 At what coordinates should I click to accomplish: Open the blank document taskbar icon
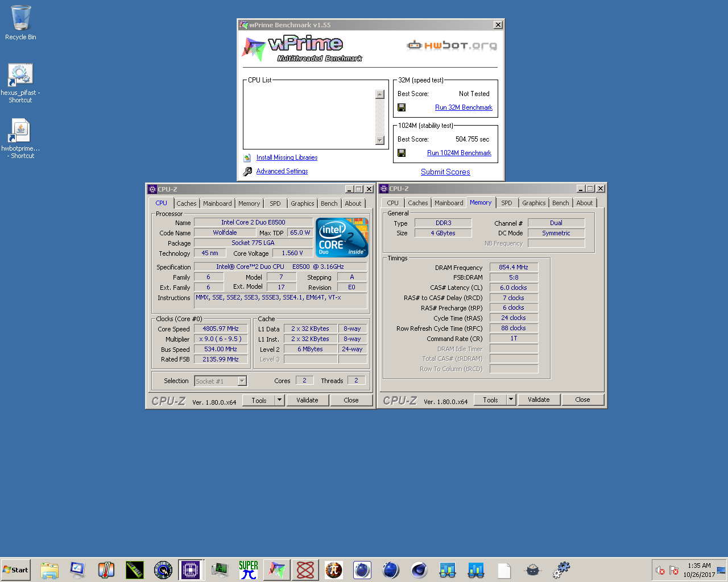pyautogui.click(x=504, y=570)
